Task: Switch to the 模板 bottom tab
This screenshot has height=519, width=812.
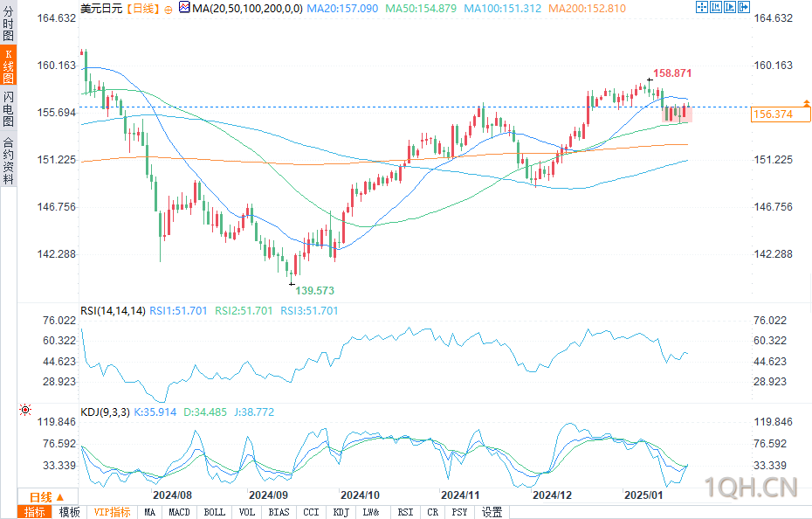Action: pos(69,512)
